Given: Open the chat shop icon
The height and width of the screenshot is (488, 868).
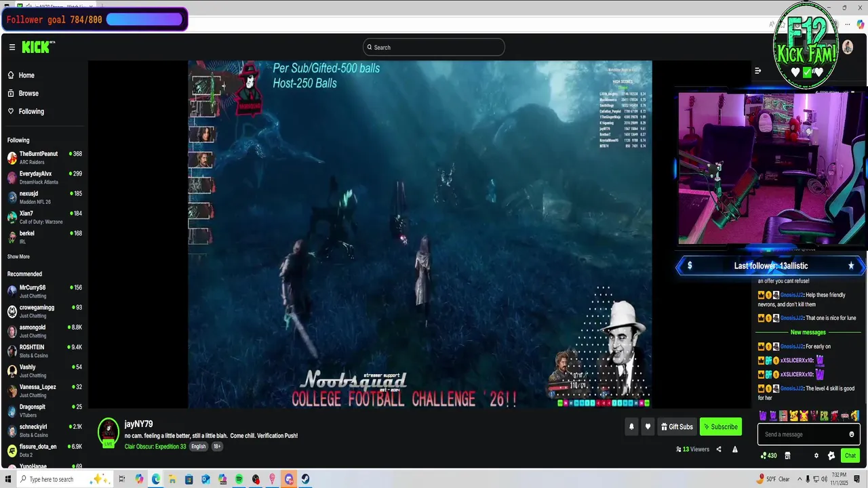Looking at the screenshot, I should point(787,455).
